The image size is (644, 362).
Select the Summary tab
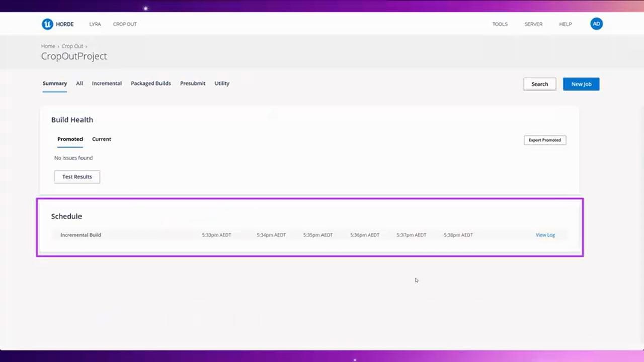point(55,83)
